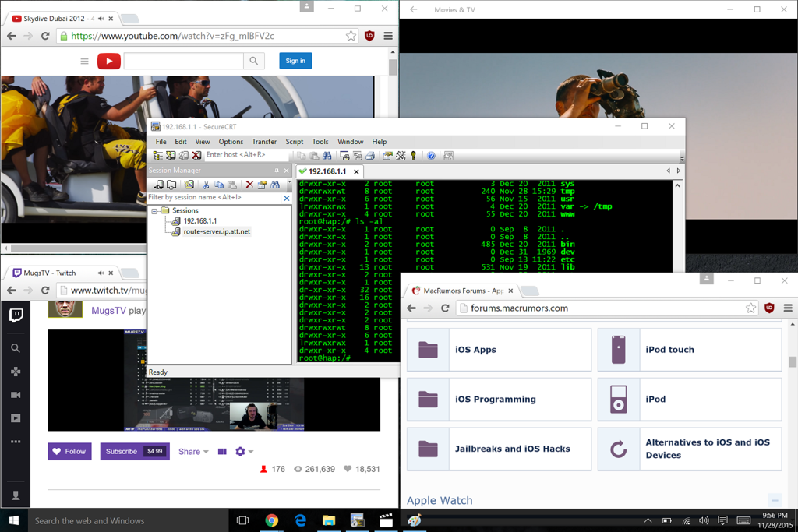Expand Session Manager toolbar overflow chevron
798x532 pixels.
288,184
